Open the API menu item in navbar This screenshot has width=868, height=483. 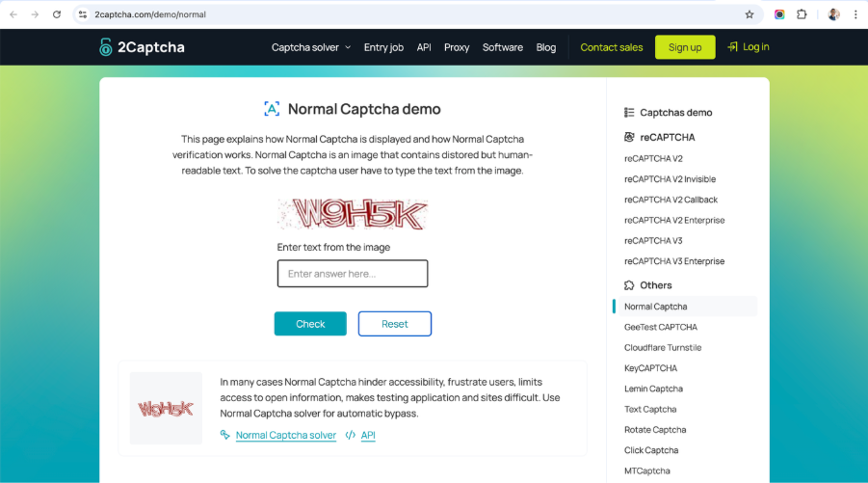[x=424, y=47]
